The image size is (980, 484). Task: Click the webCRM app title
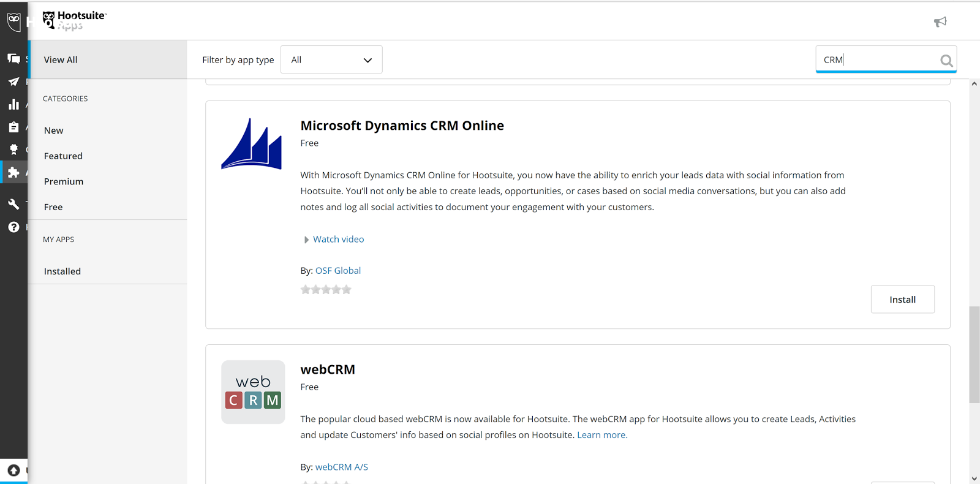point(328,369)
